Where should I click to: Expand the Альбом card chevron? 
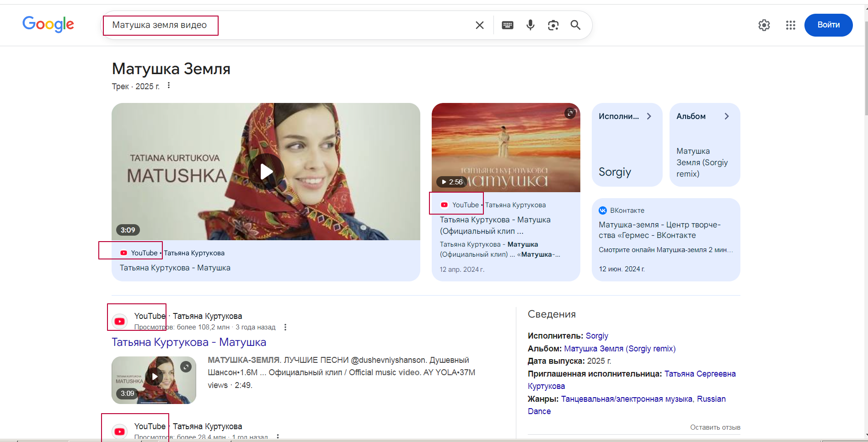click(x=726, y=116)
